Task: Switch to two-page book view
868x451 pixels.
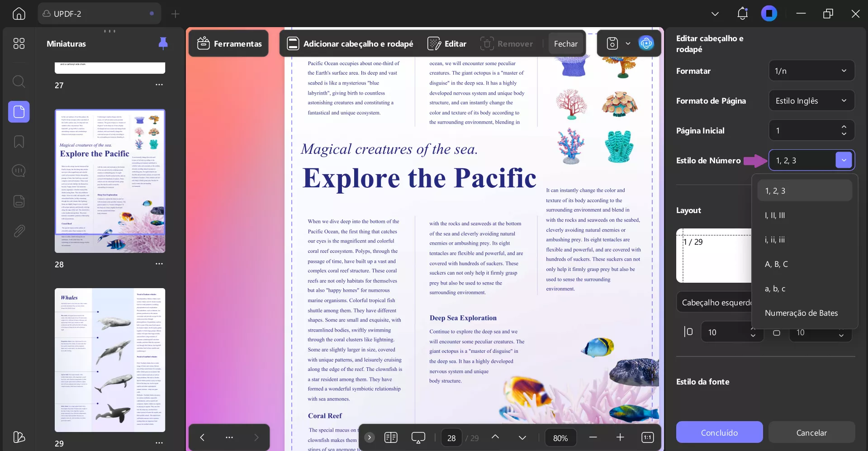Action: (x=391, y=437)
